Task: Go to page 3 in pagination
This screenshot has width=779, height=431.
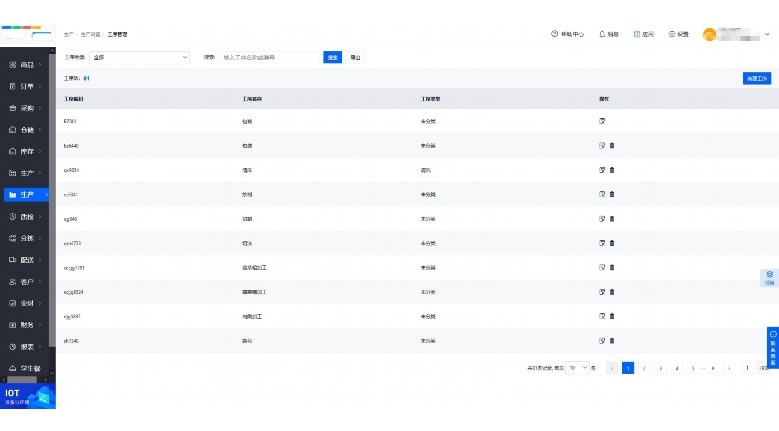Action: click(660, 368)
